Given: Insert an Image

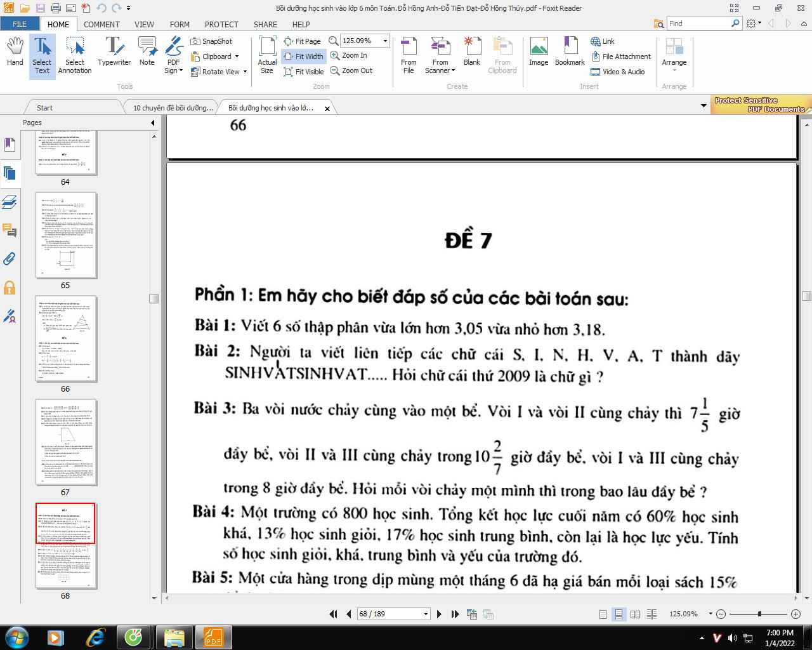Looking at the screenshot, I should point(539,52).
